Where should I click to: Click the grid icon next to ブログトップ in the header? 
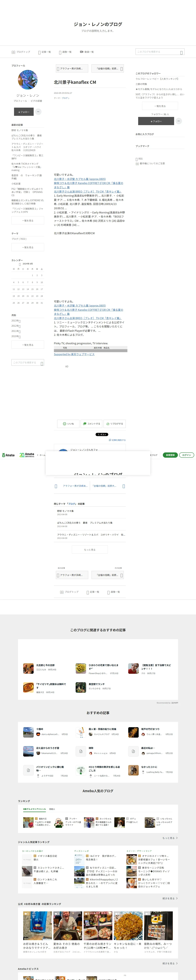coord(13,52)
